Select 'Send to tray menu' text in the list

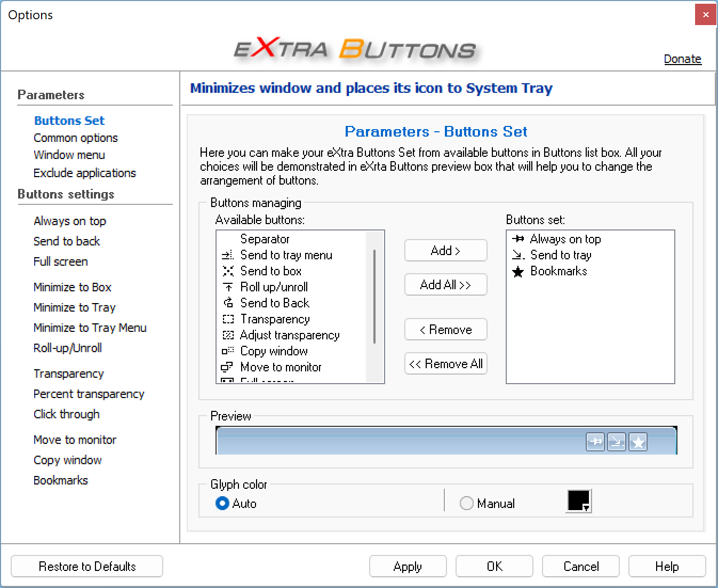pyautogui.click(x=286, y=255)
